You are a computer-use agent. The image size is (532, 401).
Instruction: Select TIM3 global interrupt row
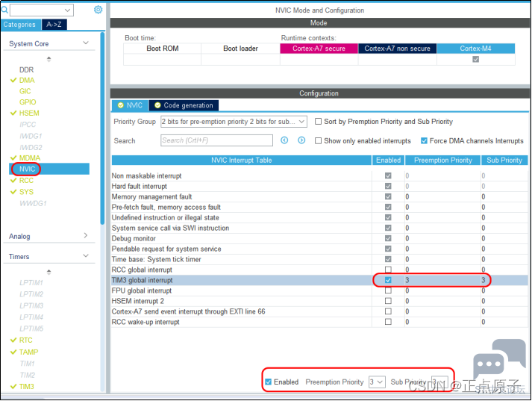click(319, 280)
